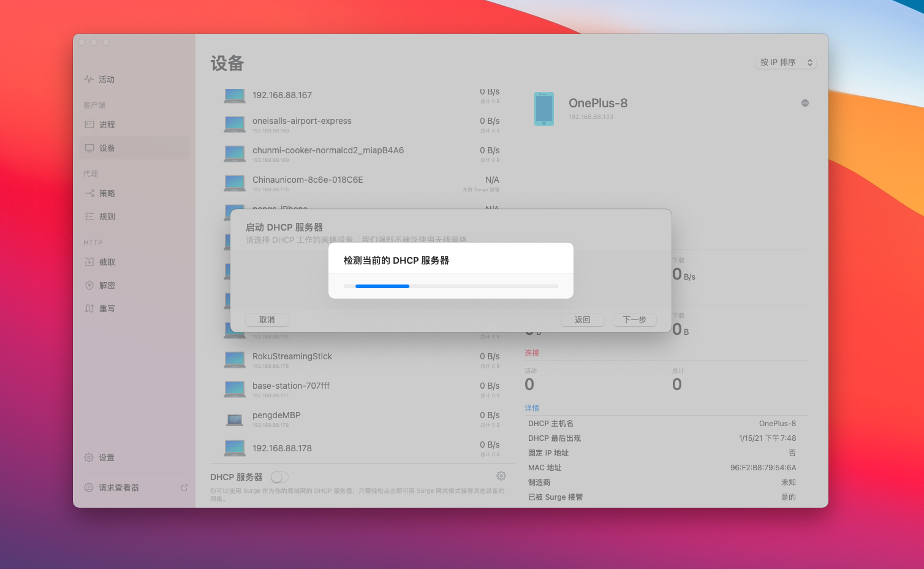Select the Policy (策略) sidebar icon

(89, 193)
